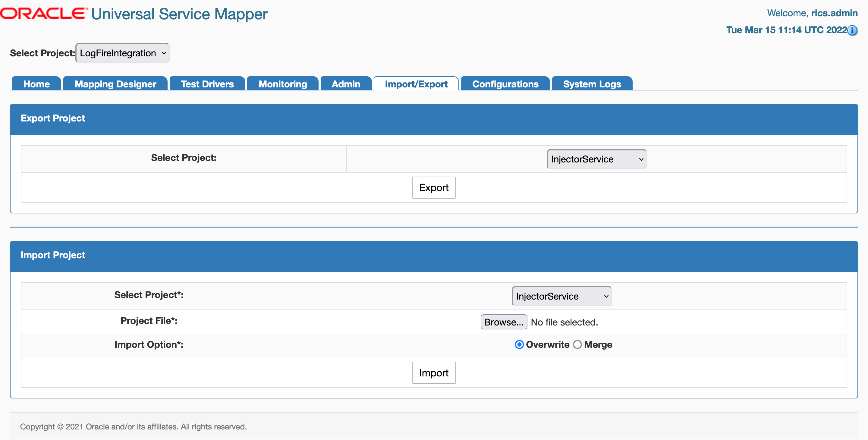Click Browse to choose a project file
The width and height of the screenshot is (868, 440).
(503, 322)
